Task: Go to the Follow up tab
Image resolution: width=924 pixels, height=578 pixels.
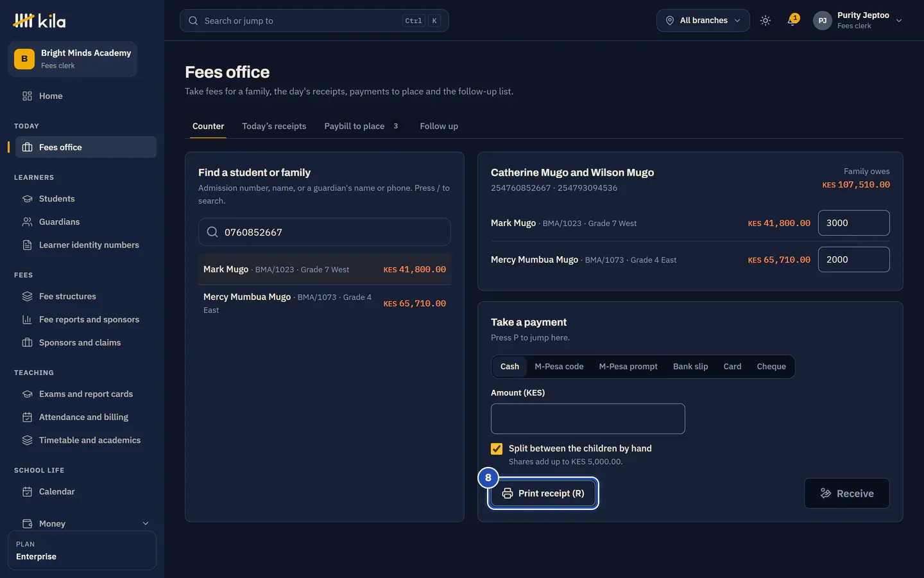Action: [x=439, y=126]
